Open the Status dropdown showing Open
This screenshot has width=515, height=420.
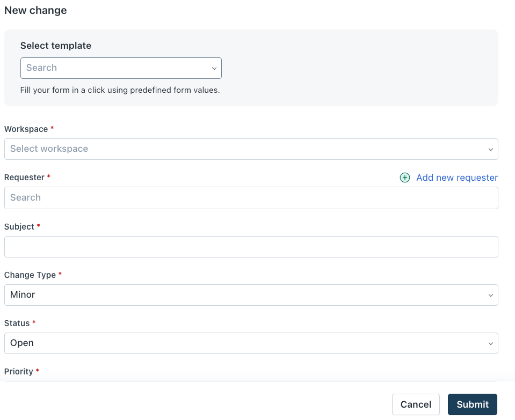click(251, 343)
